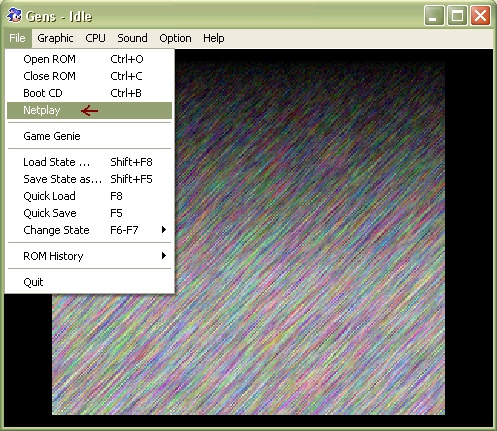
Task: Expand the ROM History submenu arrow
Action: (x=164, y=256)
